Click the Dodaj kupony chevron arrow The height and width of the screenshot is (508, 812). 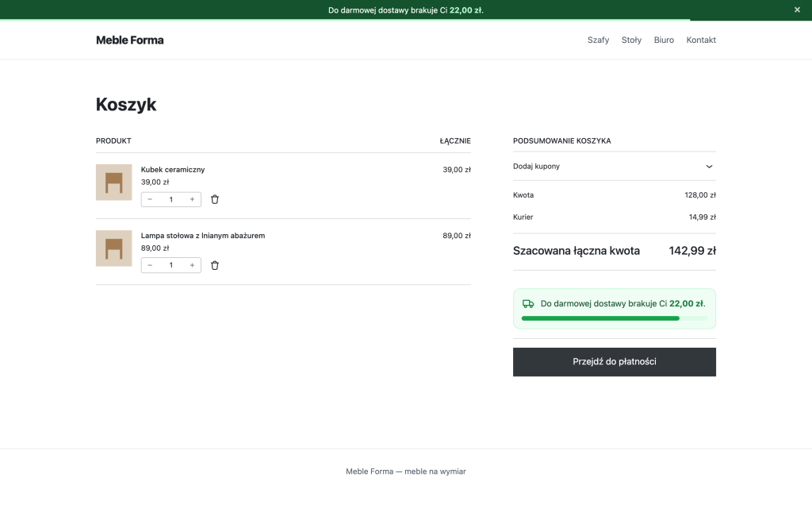point(710,167)
